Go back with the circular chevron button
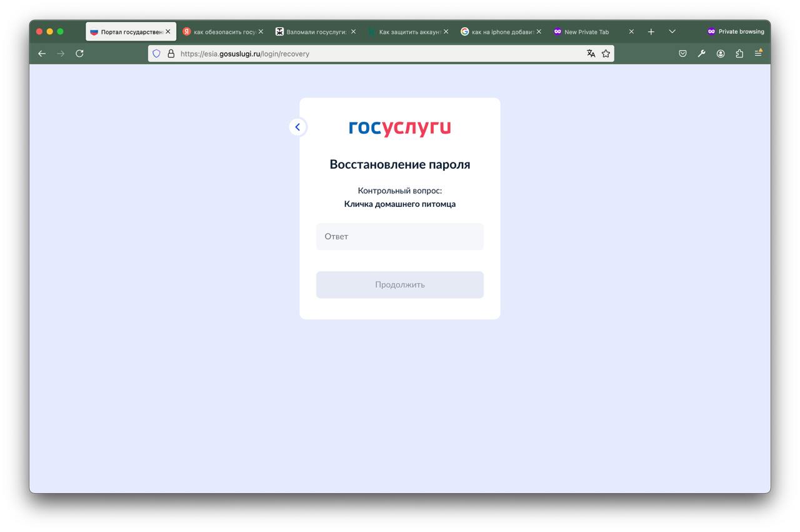Screen dimensions: 800x532 coord(297,127)
